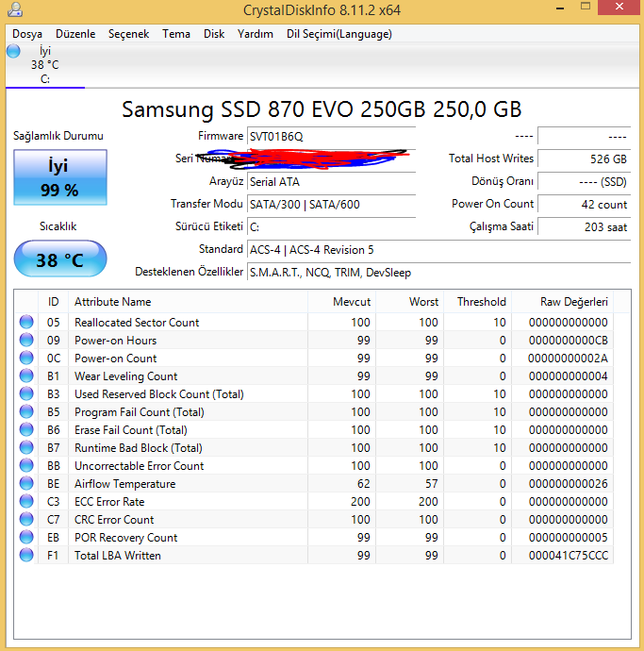Open the Dil Seçimi(Language) menu

point(339,34)
